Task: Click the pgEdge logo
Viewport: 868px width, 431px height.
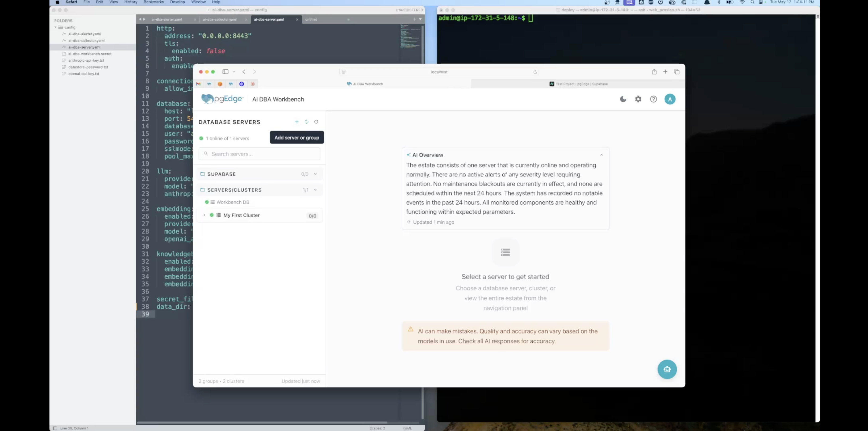Action: click(x=222, y=99)
